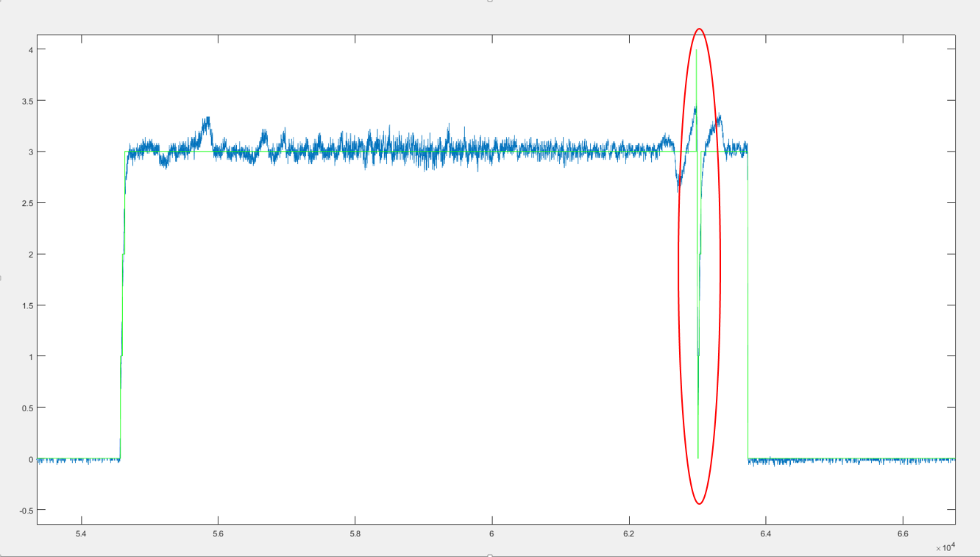The height and width of the screenshot is (557, 980).
Task: Click the bottom-center resize handle of the figure
Action: [x=490, y=555]
